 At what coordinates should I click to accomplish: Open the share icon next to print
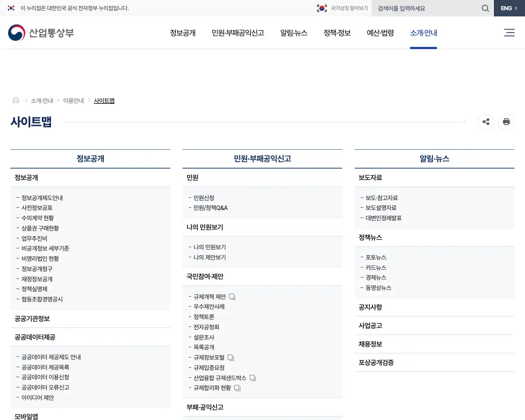[486, 122]
